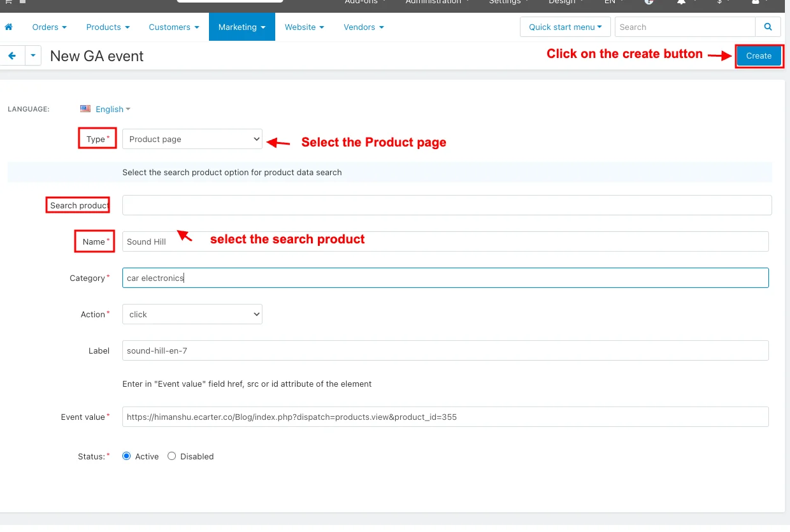The width and height of the screenshot is (790, 532).
Task: Click the back arrow button
Action: pyautogui.click(x=11, y=56)
